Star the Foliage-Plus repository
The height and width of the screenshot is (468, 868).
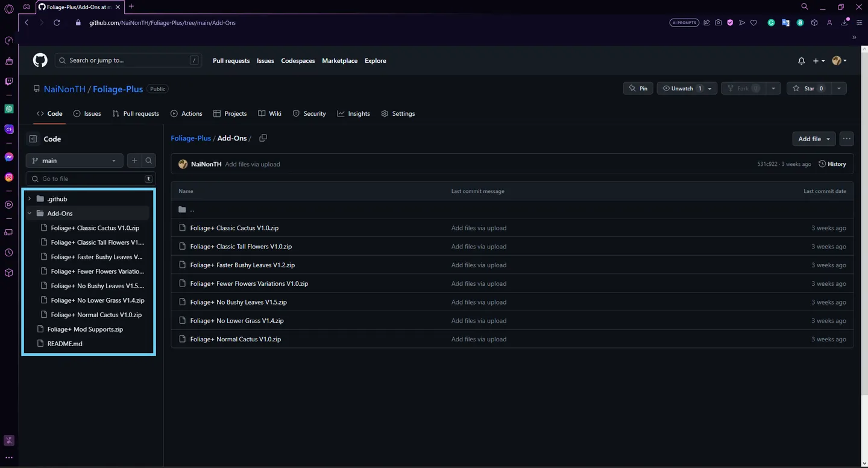tap(809, 89)
